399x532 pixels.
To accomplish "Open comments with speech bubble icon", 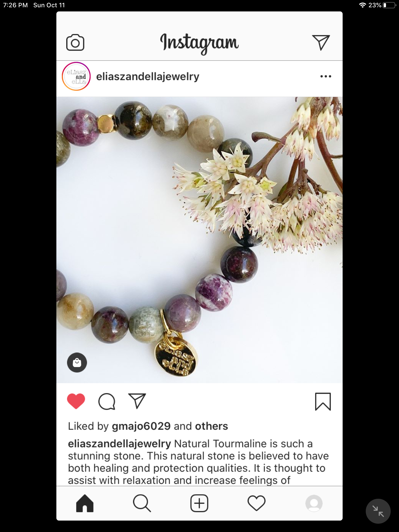I will tap(107, 402).
